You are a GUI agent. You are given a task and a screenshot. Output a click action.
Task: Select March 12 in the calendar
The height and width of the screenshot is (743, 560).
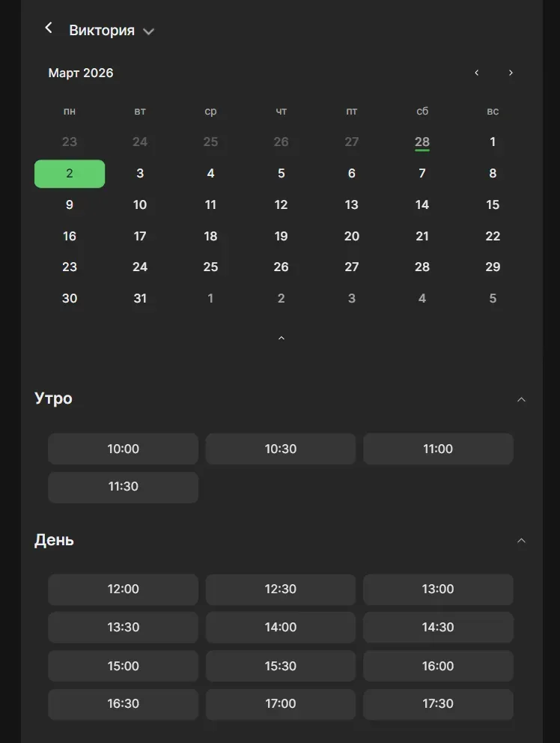click(281, 205)
